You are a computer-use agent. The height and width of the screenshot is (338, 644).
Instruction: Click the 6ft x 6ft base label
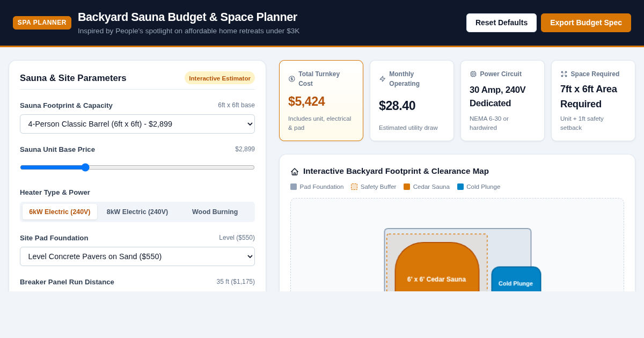pyautogui.click(x=236, y=105)
